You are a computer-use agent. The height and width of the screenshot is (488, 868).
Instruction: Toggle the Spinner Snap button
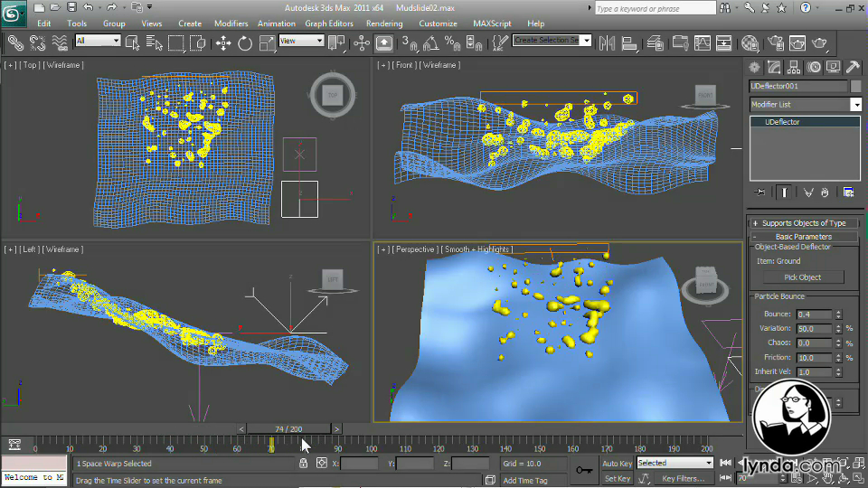tap(475, 42)
